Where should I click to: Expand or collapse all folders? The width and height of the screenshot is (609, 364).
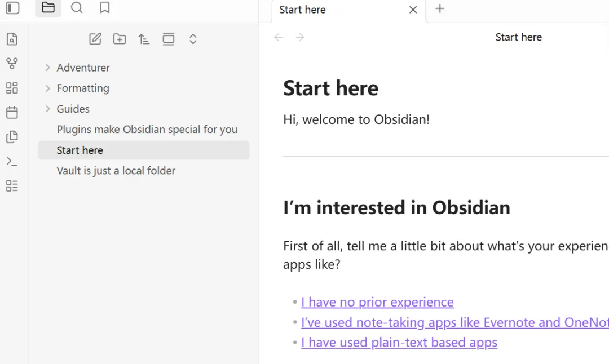pyautogui.click(x=193, y=39)
